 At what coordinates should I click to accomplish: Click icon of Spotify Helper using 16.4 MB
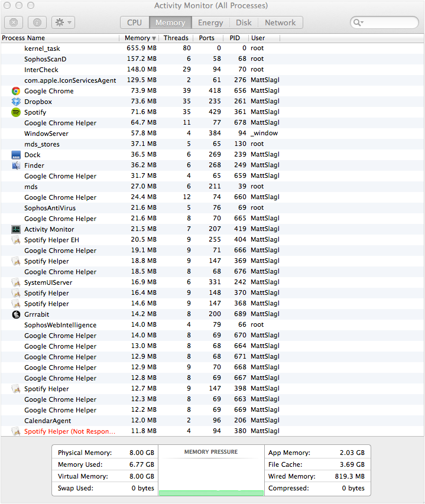16,293
